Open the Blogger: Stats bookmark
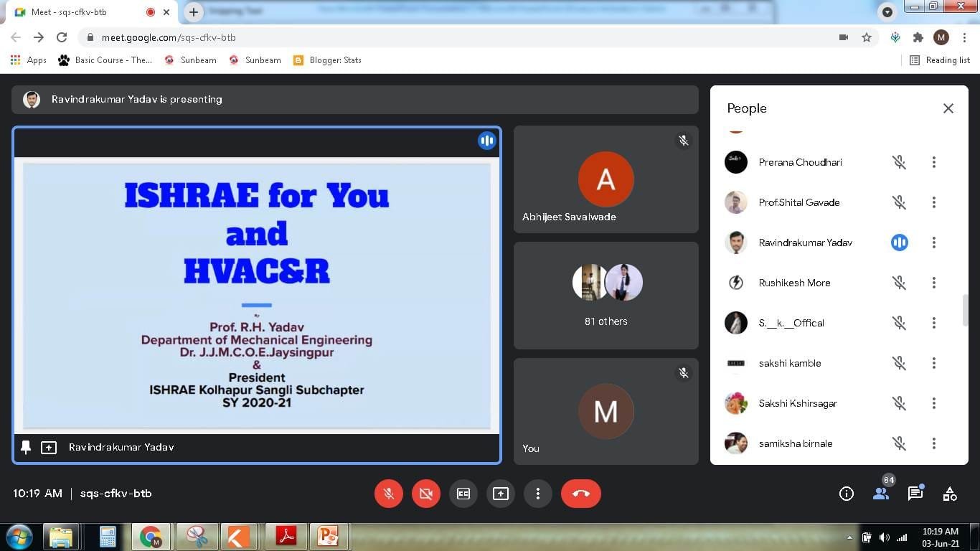Screen dimensions: 980x551 point(328,60)
